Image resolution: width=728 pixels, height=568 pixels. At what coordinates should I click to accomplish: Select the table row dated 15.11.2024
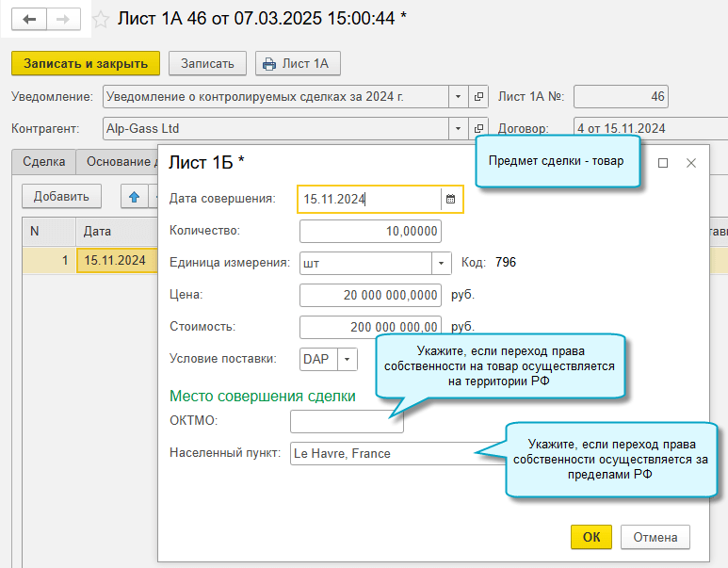click(x=113, y=261)
